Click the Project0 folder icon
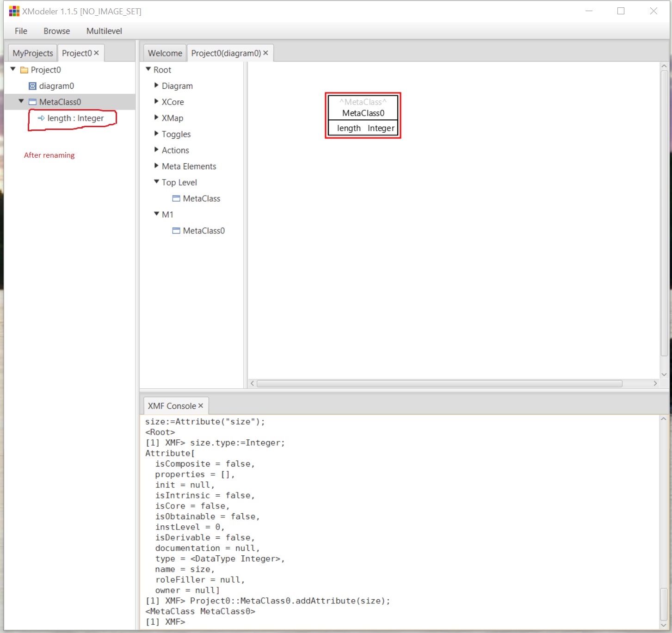The width and height of the screenshot is (672, 633). pos(24,69)
